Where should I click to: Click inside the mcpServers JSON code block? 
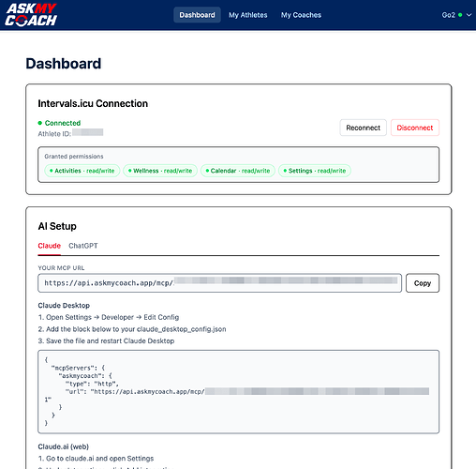[x=238, y=391]
